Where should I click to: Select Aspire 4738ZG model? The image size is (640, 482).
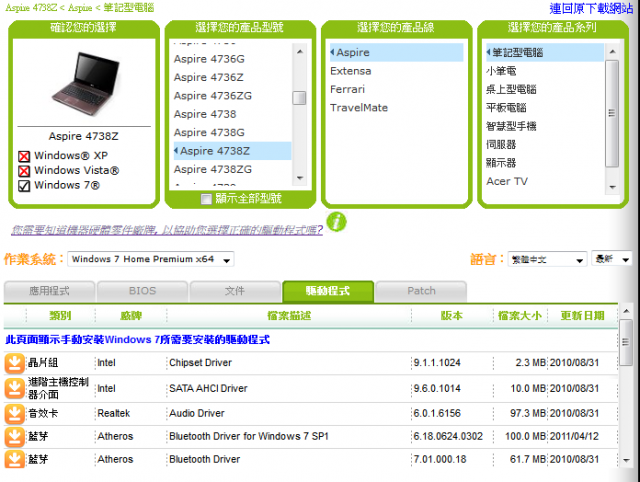[x=213, y=169]
